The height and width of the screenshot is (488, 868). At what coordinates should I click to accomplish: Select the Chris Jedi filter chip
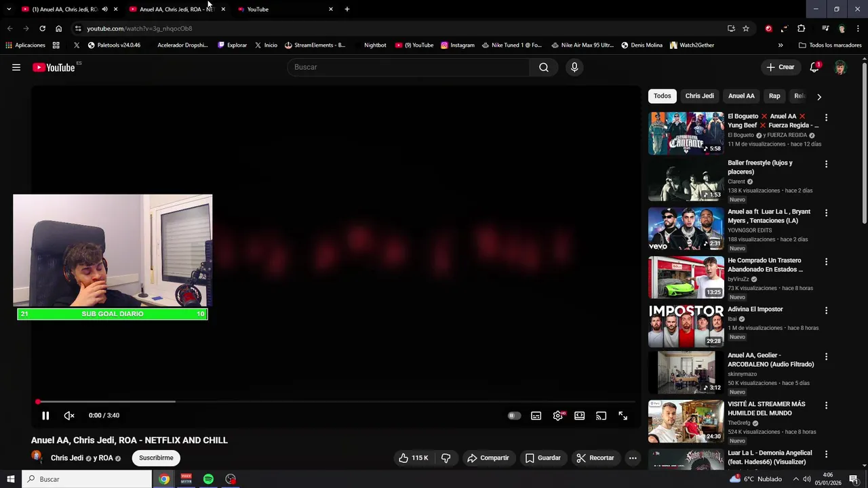click(699, 96)
